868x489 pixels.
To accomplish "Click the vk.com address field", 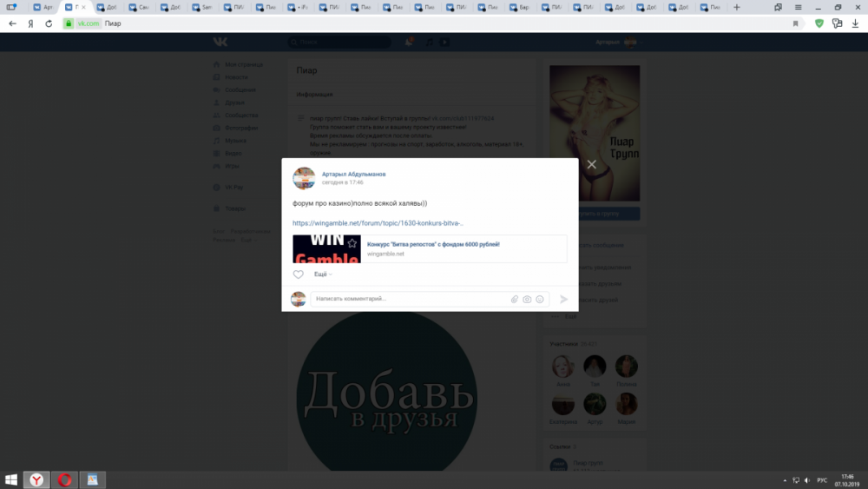I will [89, 23].
